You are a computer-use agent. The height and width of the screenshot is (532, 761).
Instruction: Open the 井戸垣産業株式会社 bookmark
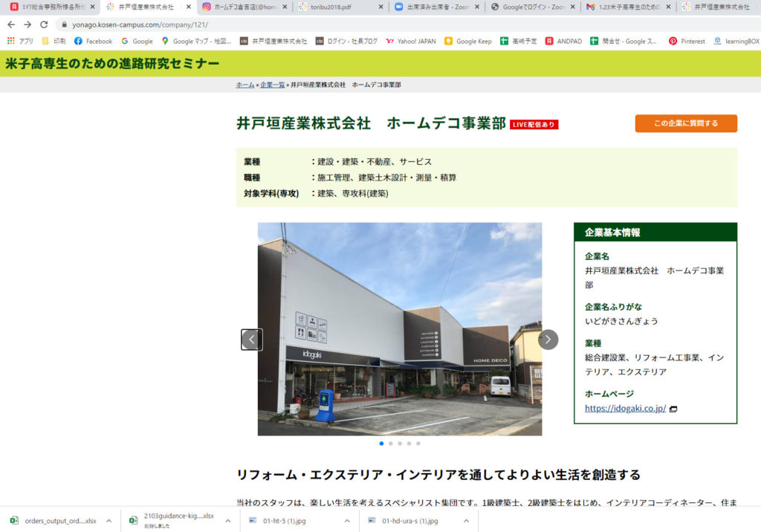click(x=273, y=42)
